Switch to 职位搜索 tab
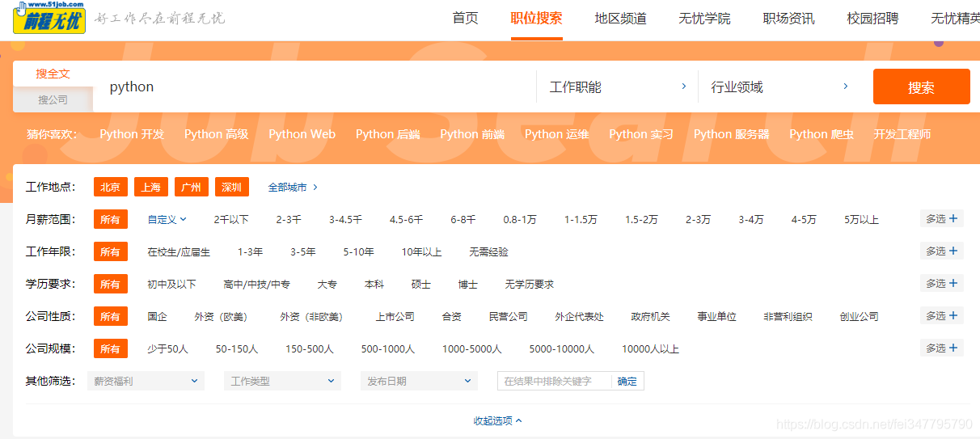 coord(536,19)
